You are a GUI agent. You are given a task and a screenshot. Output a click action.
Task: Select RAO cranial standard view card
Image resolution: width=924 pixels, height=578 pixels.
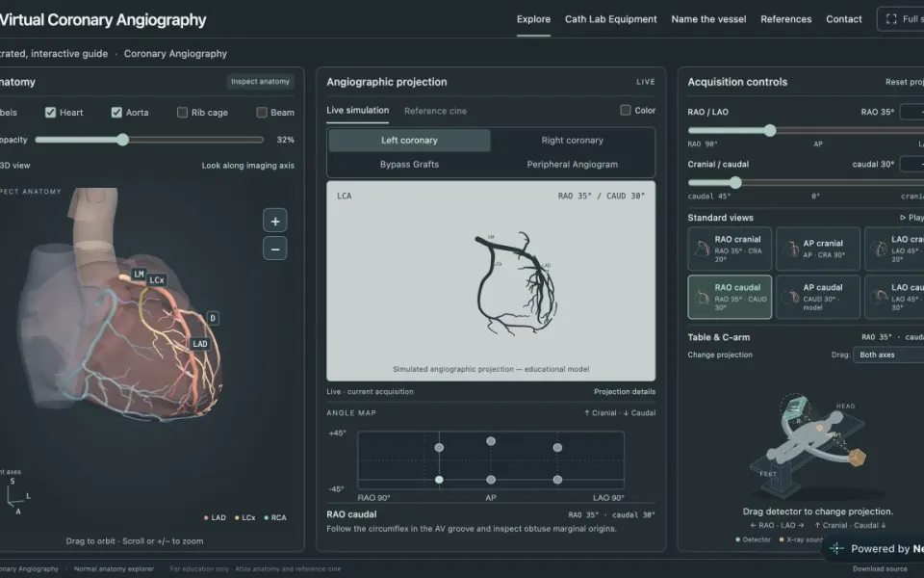click(x=730, y=250)
